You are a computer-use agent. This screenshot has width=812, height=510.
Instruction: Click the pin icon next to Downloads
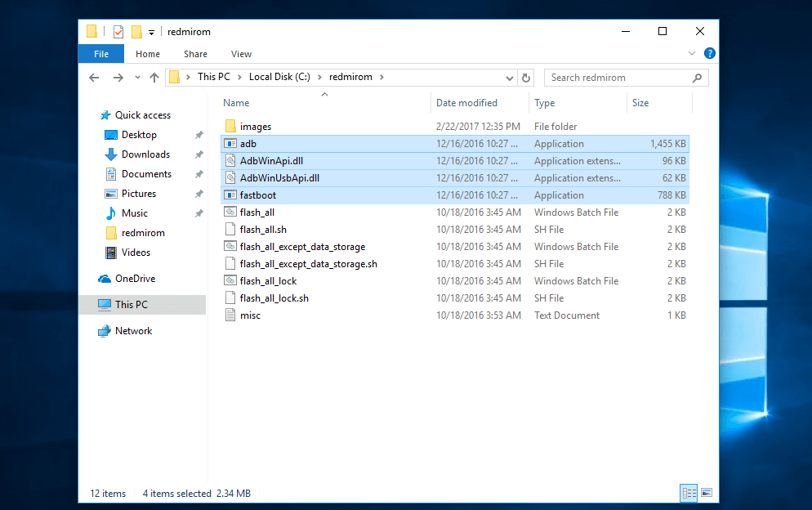[199, 154]
